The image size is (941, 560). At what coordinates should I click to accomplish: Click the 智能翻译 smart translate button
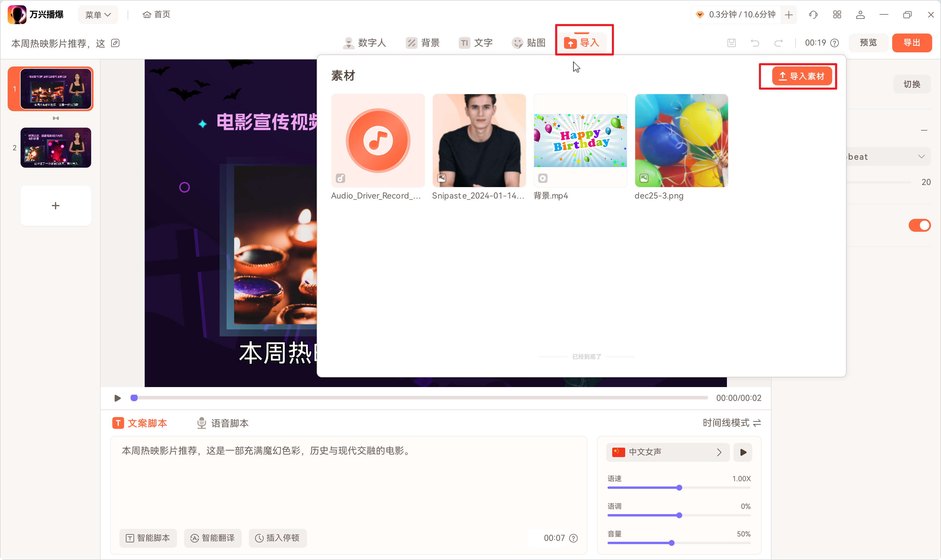coord(212,538)
